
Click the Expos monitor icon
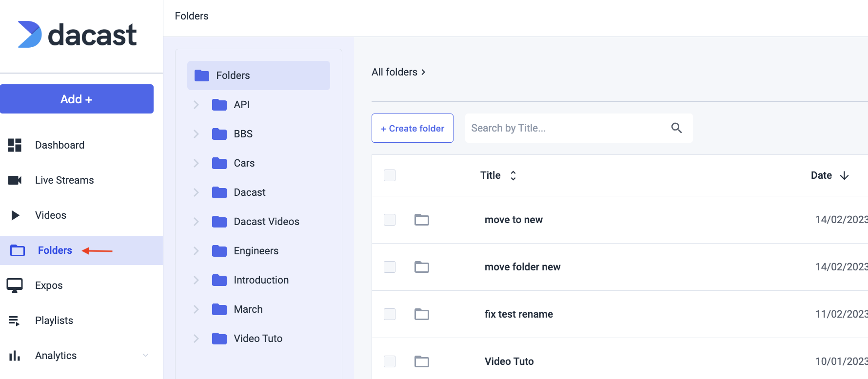click(x=15, y=285)
